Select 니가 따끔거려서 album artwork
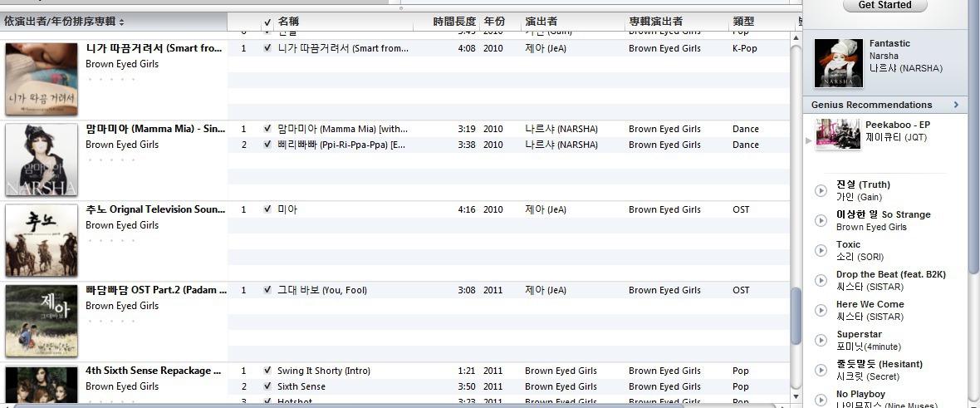Screen dimensions: 980x408 point(42,79)
